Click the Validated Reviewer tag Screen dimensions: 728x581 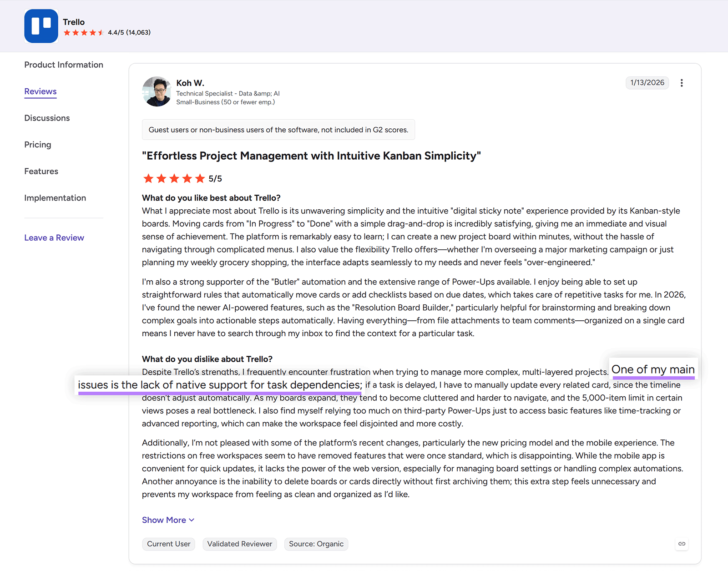[239, 544]
